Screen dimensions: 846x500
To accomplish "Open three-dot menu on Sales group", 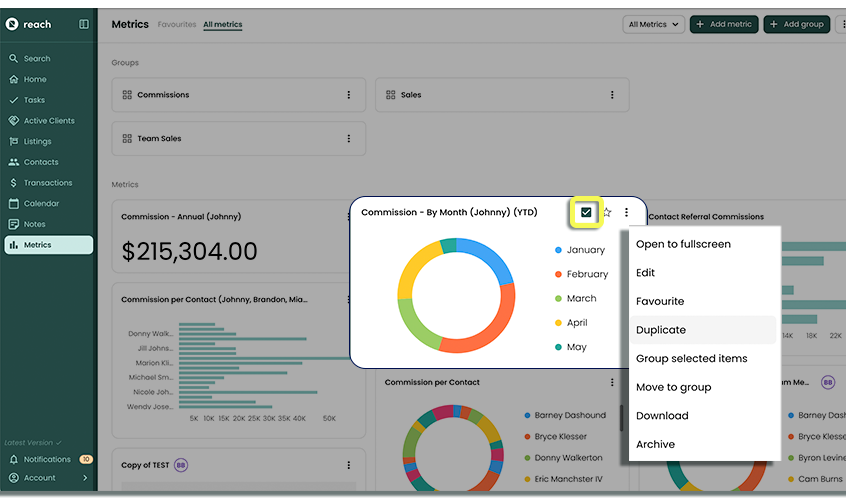I will (612, 95).
